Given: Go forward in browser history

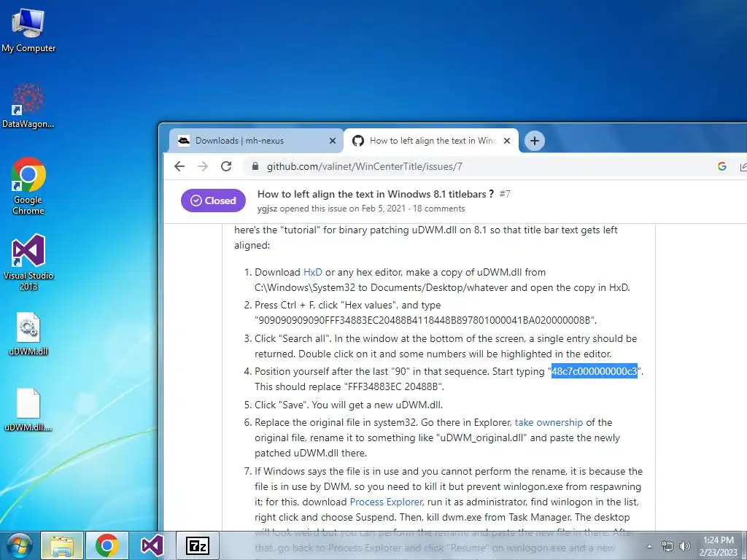Looking at the screenshot, I should [x=203, y=166].
